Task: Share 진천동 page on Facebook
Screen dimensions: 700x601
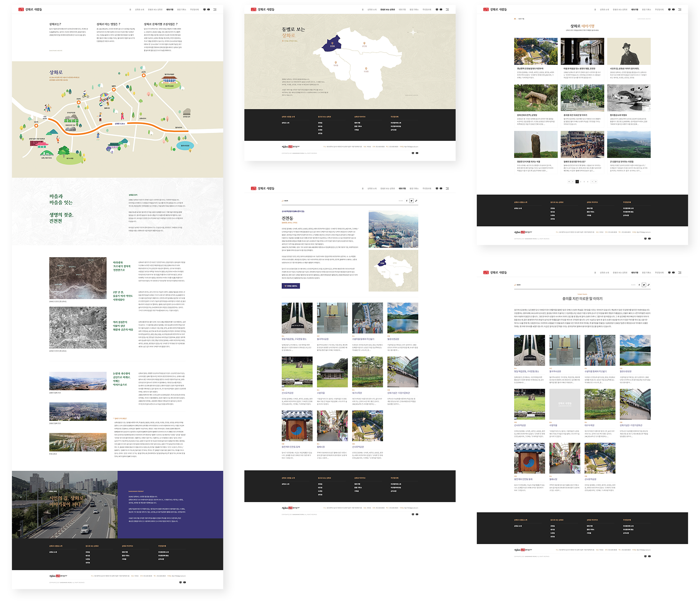Action: (407, 200)
